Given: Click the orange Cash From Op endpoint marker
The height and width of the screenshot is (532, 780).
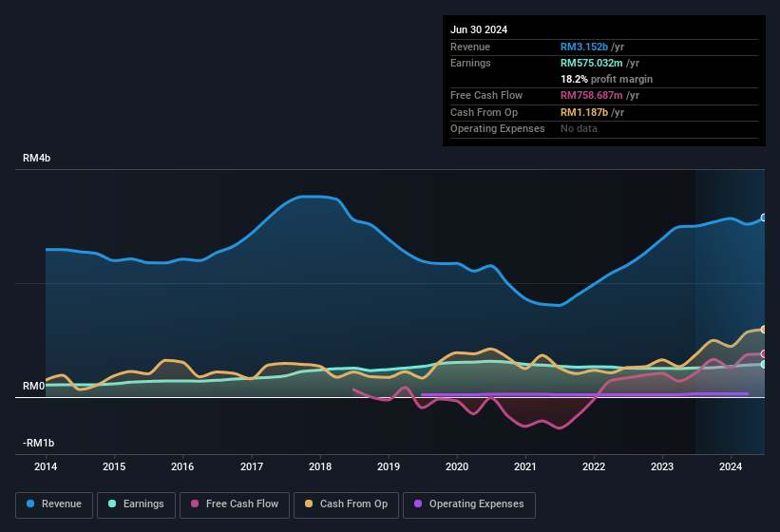Looking at the screenshot, I should click(764, 330).
